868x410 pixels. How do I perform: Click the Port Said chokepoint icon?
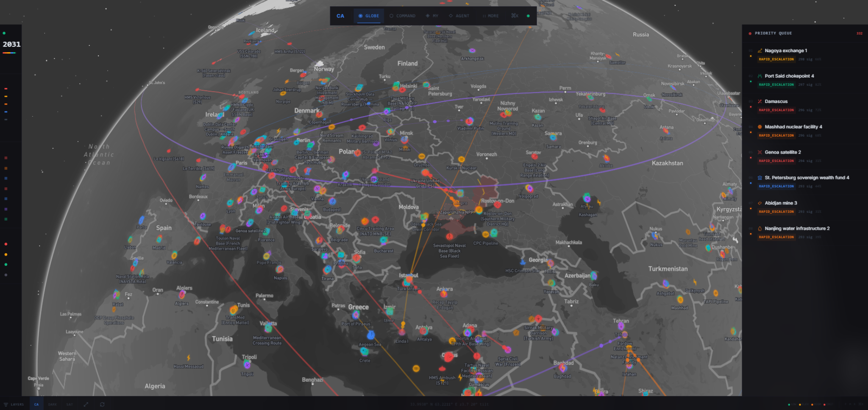760,76
